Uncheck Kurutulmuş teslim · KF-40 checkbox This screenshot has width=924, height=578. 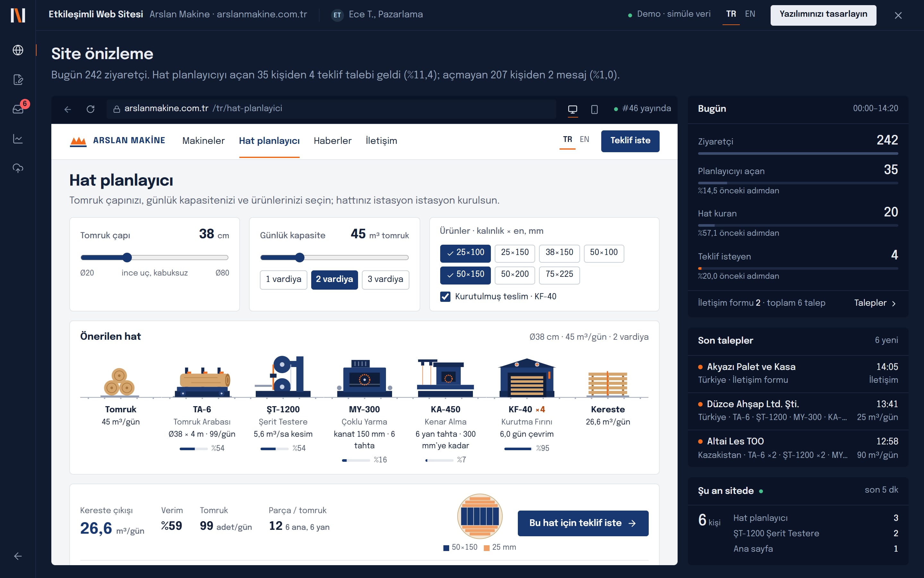[445, 297]
